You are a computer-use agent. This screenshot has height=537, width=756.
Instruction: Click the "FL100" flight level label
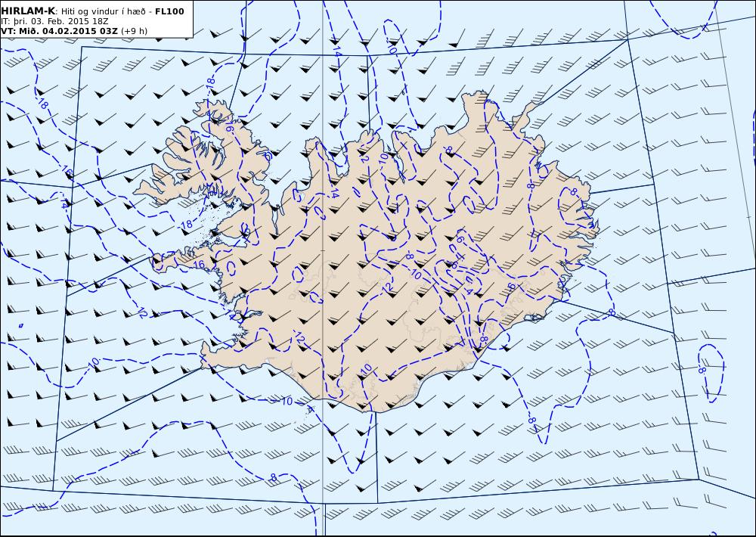click(169, 11)
